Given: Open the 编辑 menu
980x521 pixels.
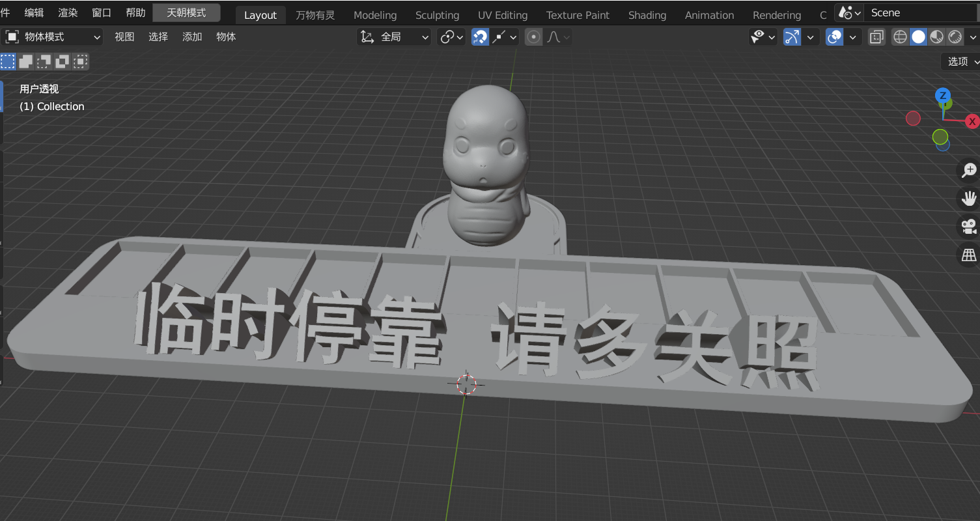Looking at the screenshot, I should [35, 12].
